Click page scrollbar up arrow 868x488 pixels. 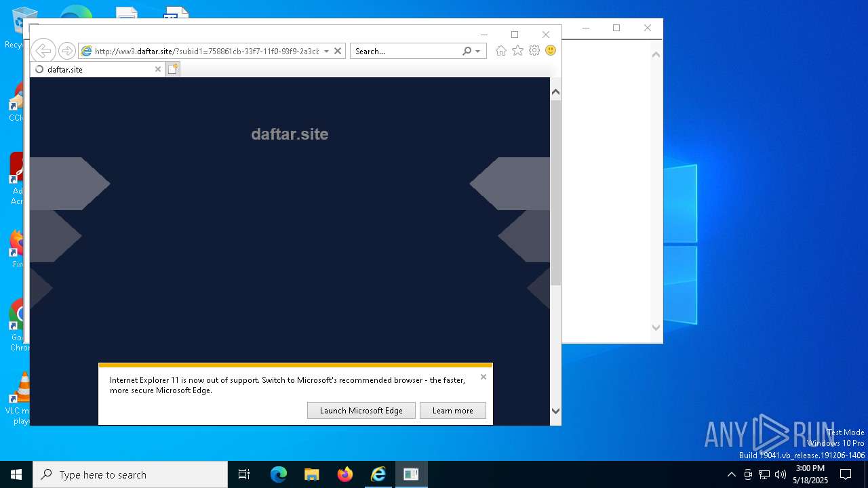(x=555, y=92)
